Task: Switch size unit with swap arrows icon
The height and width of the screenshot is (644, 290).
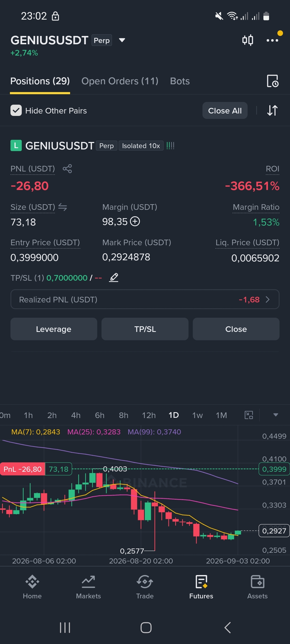Action: [x=63, y=207]
